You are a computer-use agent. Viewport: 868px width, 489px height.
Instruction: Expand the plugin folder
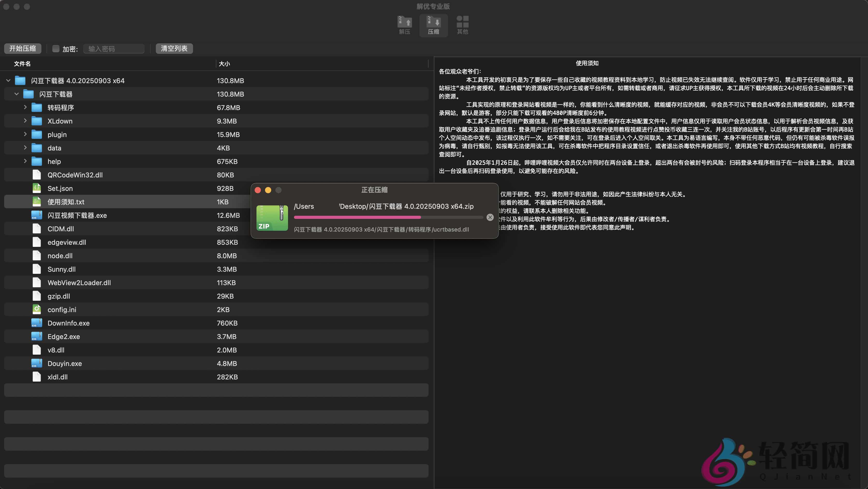(25, 134)
